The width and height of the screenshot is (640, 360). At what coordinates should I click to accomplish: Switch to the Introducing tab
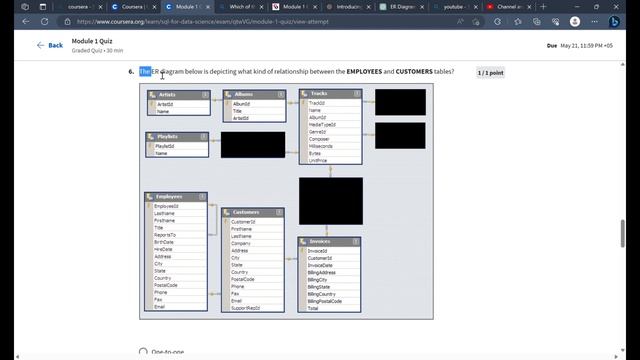348,7
